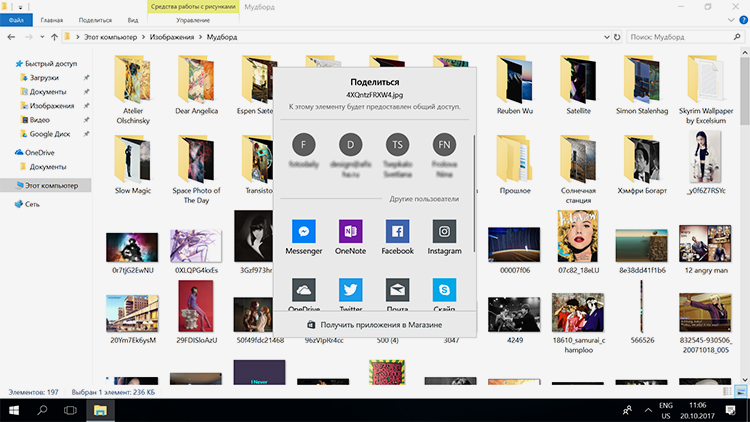
Task: Expand breadcrumb arrow after Этот компьютер
Action: pos(143,37)
